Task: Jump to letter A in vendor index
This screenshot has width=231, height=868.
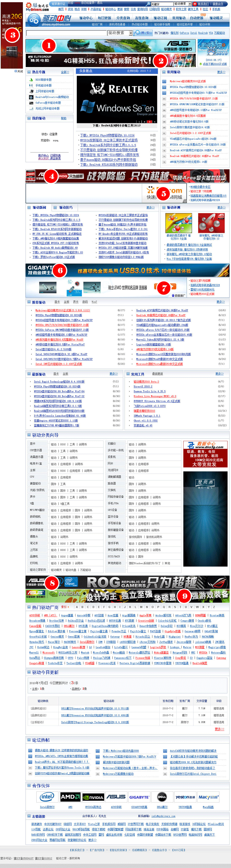Action: click(77, 607)
